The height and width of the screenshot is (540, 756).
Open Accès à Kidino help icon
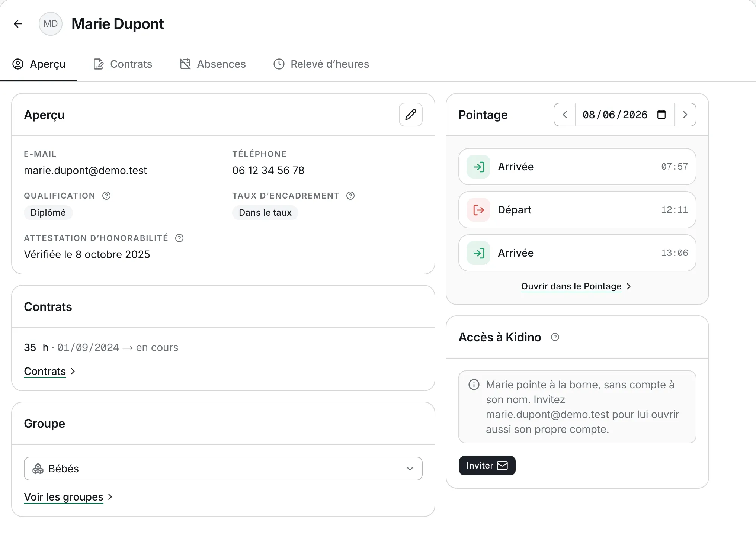click(555, 337)
